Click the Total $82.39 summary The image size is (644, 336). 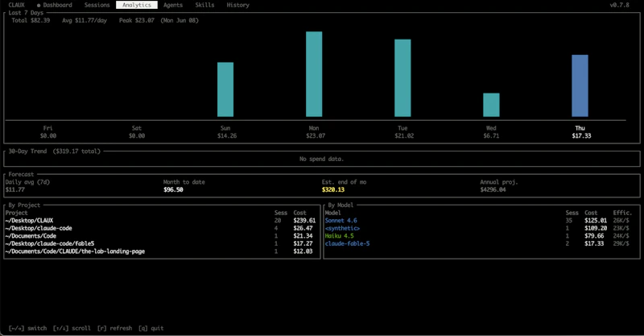pyautogui.click(x=31, y=20)
